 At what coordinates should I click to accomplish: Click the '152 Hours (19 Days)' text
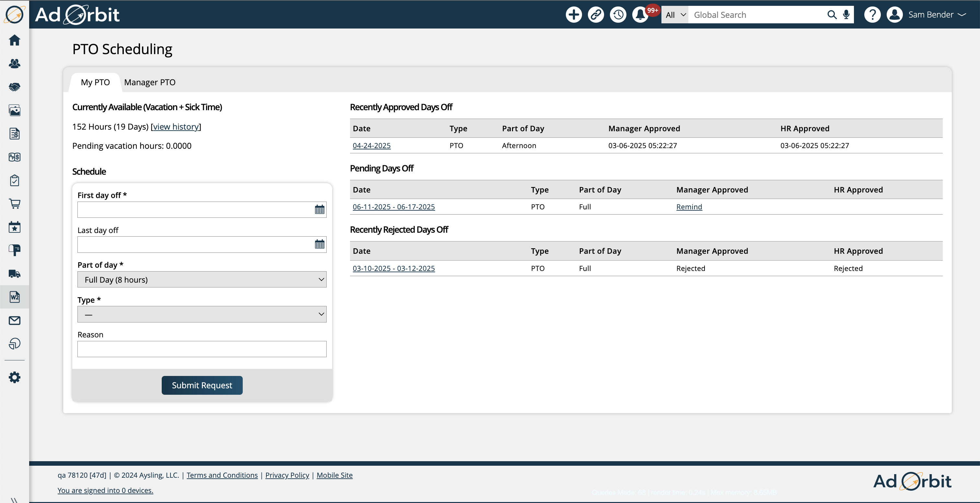pos(110,127)
